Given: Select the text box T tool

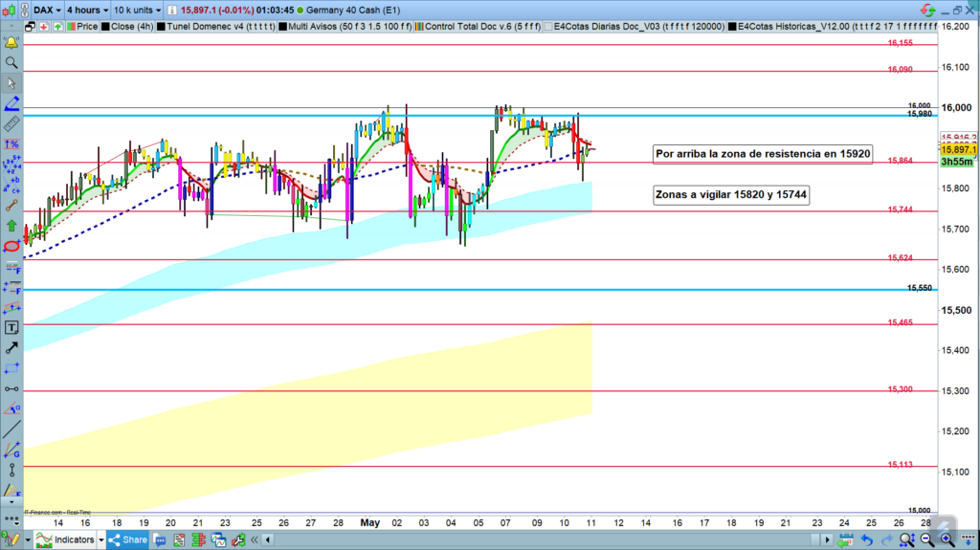Looking at the screenshot, I should click(x=11, y=327).
